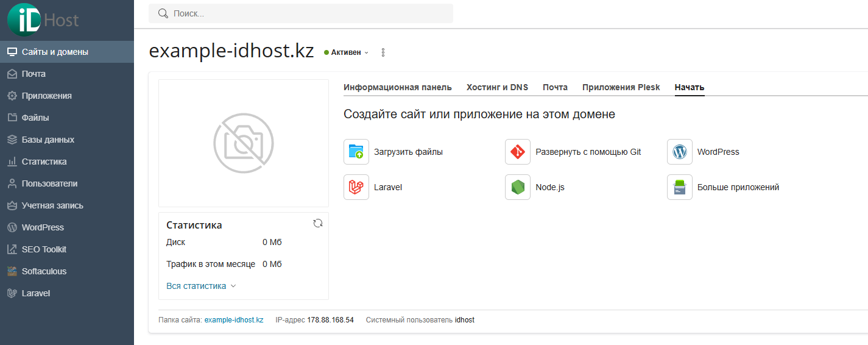Click the website screenshot placeholder thumbnail
The width and height of the screenshot is (868, 345).
pyautogui.click(x=244, y=143)
